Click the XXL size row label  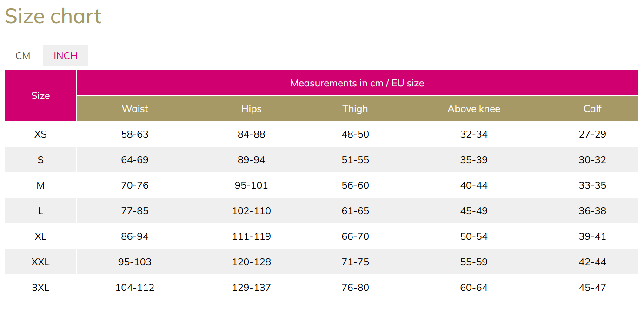pos(40,262)
